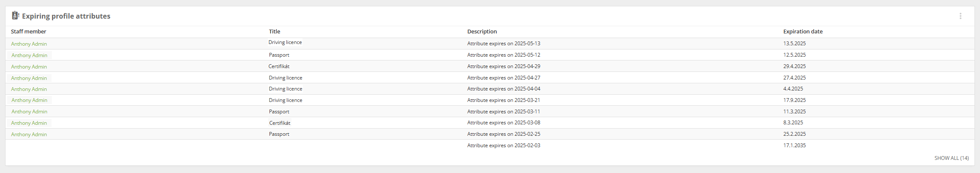980x173 pixels.
Task: Open Anthony Admin in the 13.5.2025 row
Action: [x=29, y=44]
